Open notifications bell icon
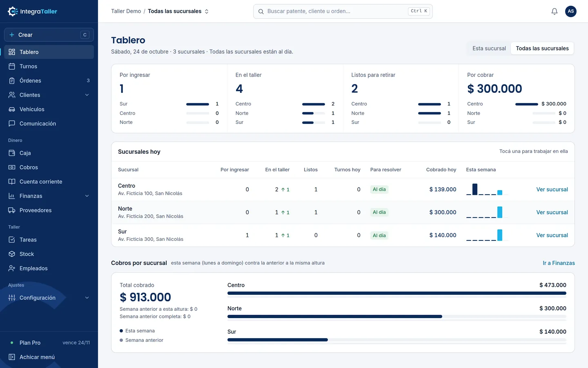The width and height of the screenshot is (588, 368). click(555, 11)
